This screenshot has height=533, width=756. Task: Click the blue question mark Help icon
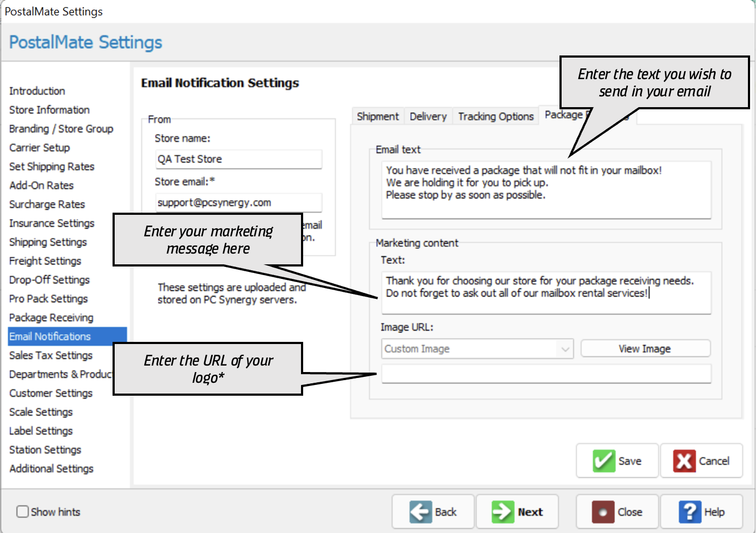[689, 512]
